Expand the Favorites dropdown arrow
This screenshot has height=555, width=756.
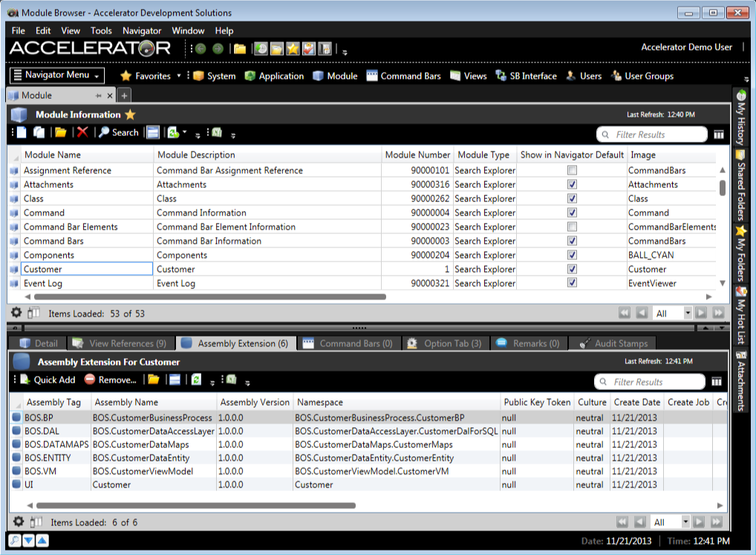[179, 76]
